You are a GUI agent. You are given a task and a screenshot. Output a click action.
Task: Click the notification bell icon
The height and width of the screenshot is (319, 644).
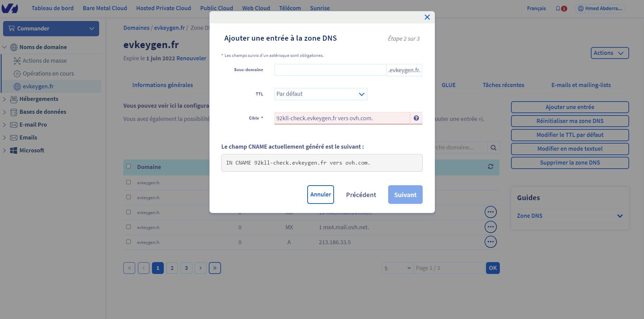558,8
